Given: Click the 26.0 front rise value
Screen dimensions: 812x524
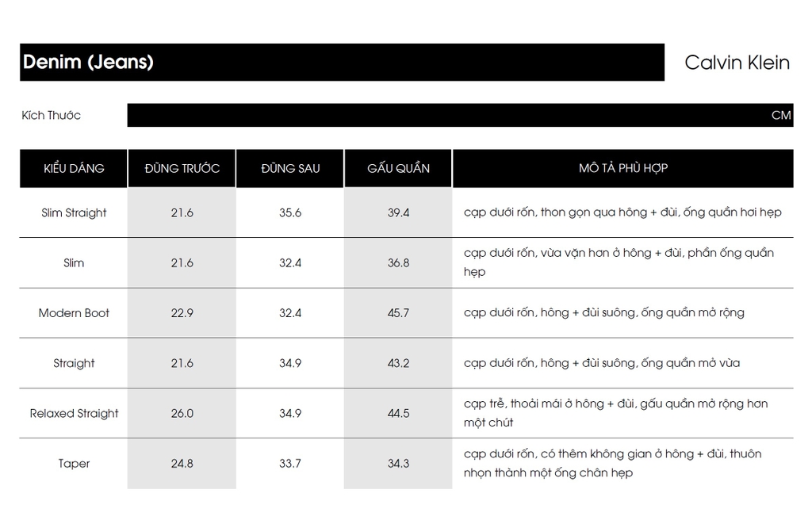Looking at the screenshot, I should pos(182,413).
